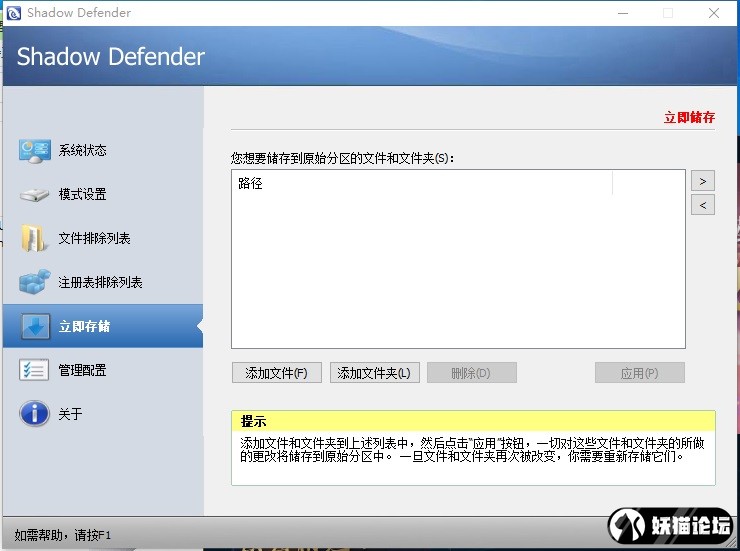
Task: Click the System Status monitor icon
Action: click(x=34, y=151)
